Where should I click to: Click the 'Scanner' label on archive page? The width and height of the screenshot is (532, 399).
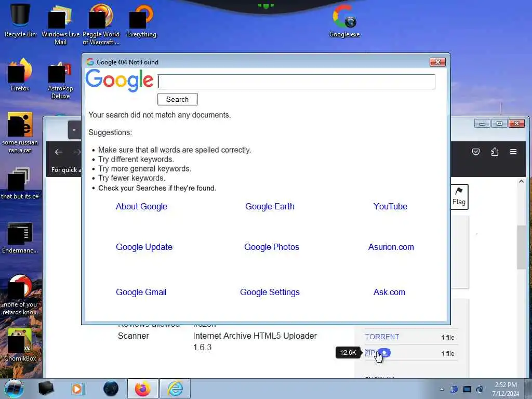pyautogui.click(x=134, y=336)
